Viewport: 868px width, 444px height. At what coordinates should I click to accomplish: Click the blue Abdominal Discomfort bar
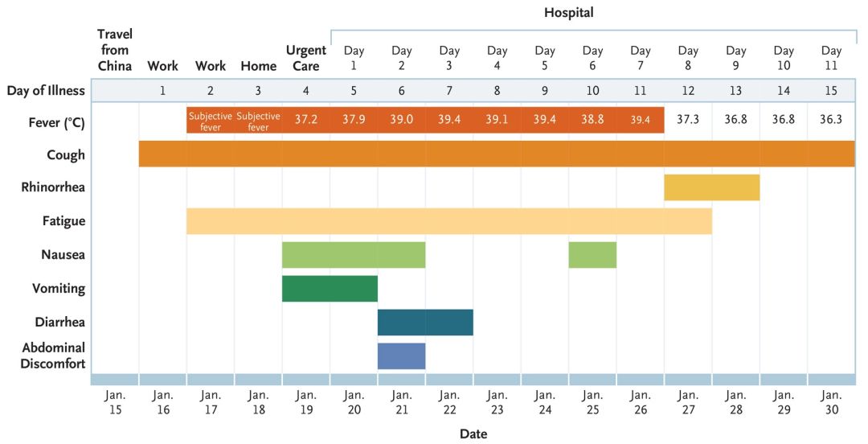(401, 356)
